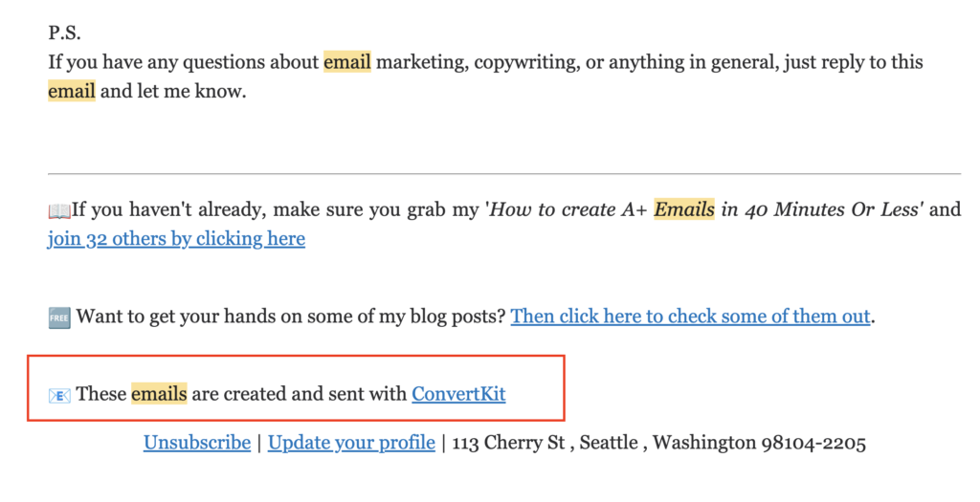Click highlighted 'emails' in the ConvertKit line

coord(159,393)
